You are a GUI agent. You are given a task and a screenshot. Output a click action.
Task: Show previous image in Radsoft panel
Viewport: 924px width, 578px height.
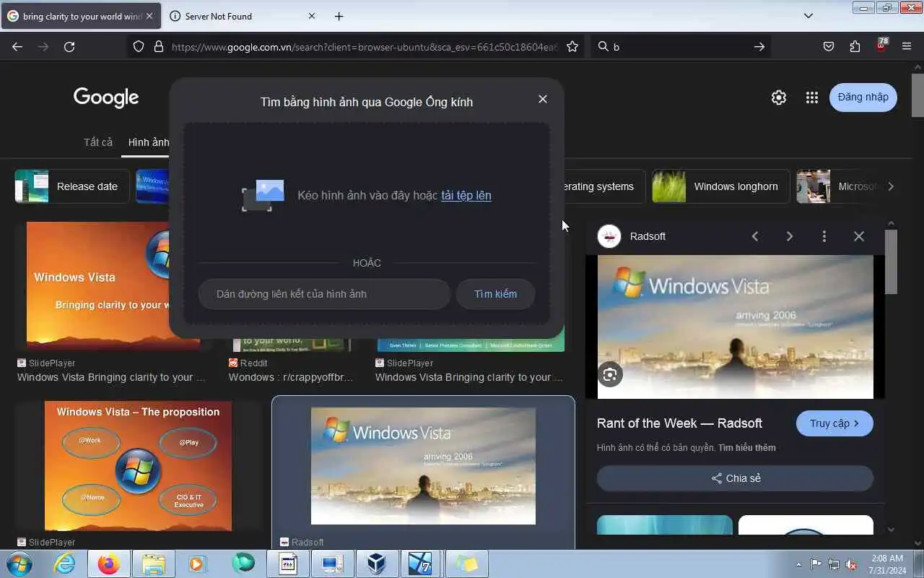click(755, 236)
